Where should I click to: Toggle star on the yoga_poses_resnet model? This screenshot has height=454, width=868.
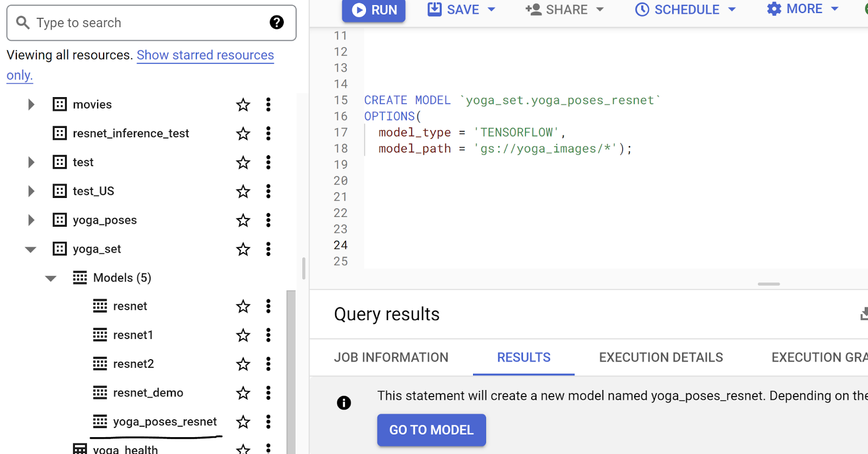243,421
